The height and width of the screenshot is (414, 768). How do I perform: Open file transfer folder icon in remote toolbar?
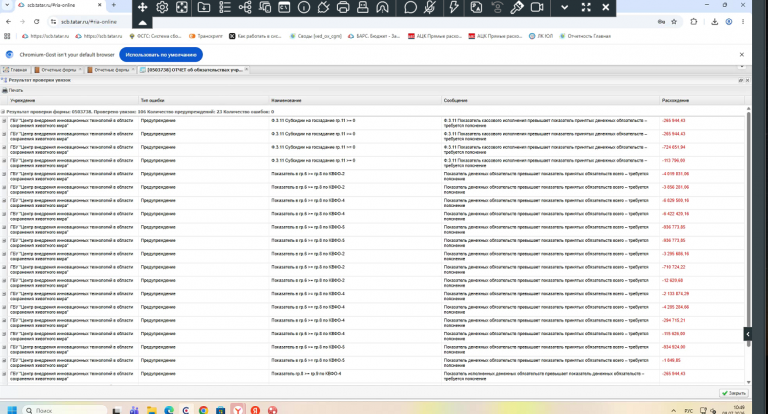point(204,7)
